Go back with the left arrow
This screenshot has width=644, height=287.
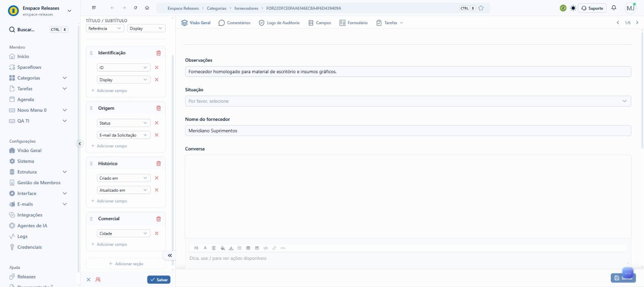(x=113, y=8)
